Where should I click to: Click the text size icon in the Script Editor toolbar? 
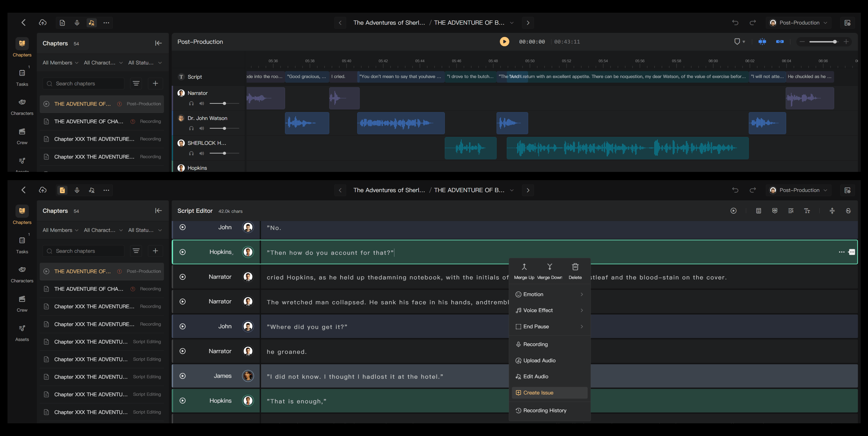click(x=807, y=211)
